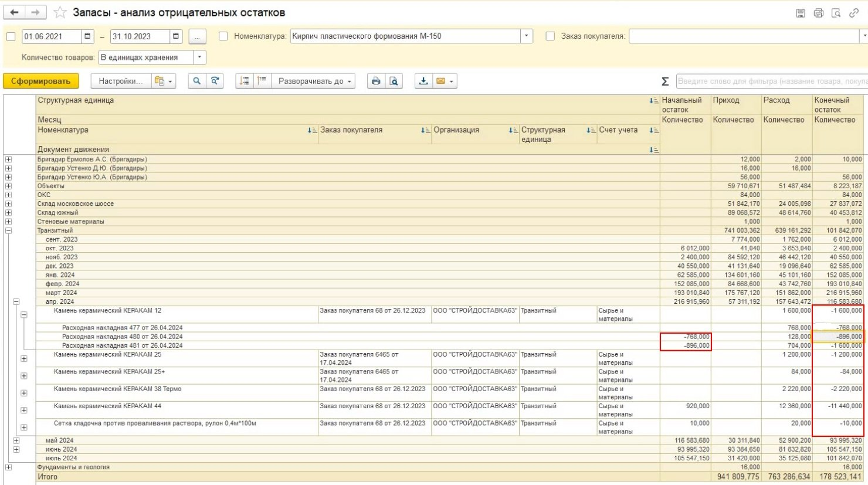
Task: Open the email send options arrow
Action: pos(451,82)
